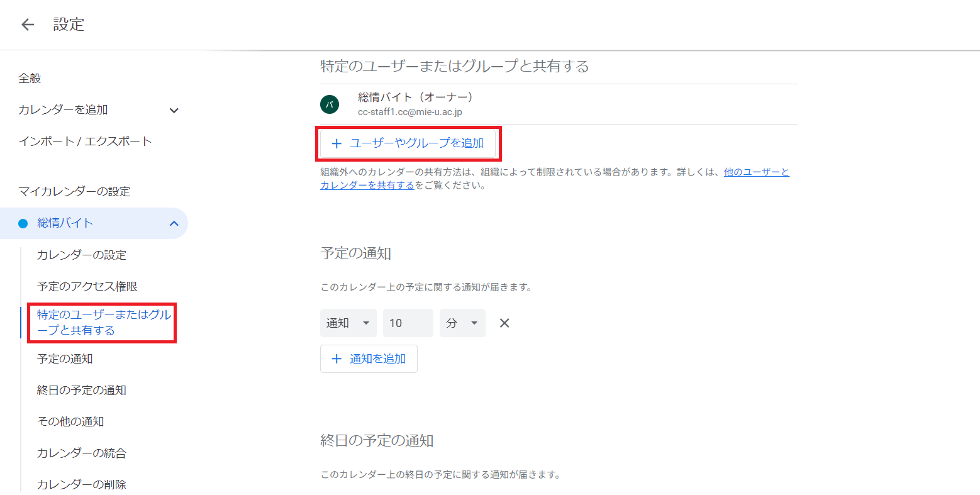This screenshot has width=980, height=495.
Task: Go back using the settings arrow
Action: [x=28, y=25]
